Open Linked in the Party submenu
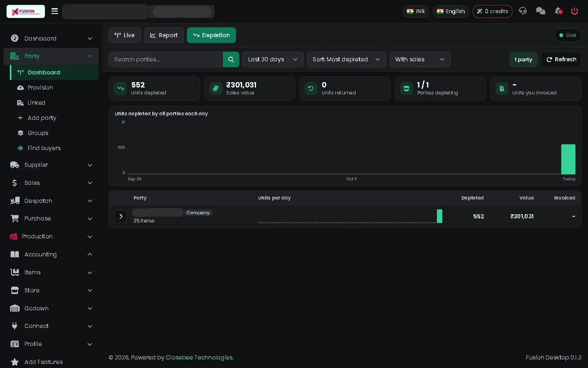588x368 pixels. click(x=54, y=103)
